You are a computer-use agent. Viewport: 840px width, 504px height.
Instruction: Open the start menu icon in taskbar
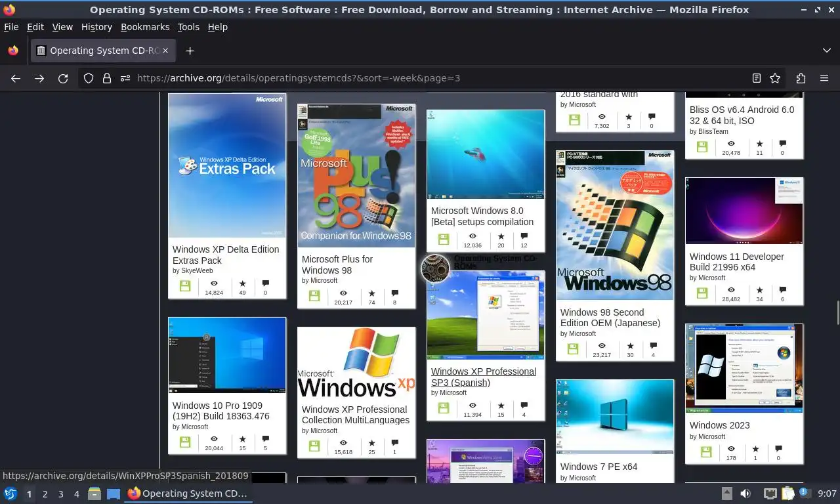[x=10, y=493]
